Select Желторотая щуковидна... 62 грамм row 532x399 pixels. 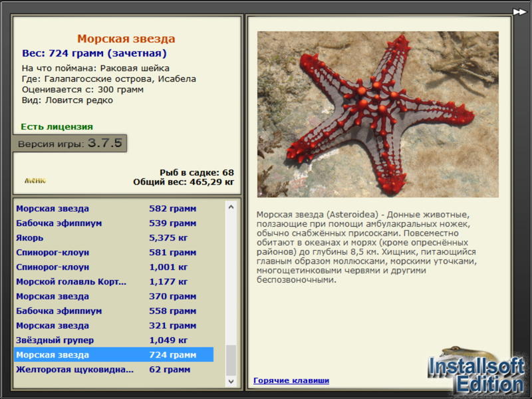coord(114,369)
